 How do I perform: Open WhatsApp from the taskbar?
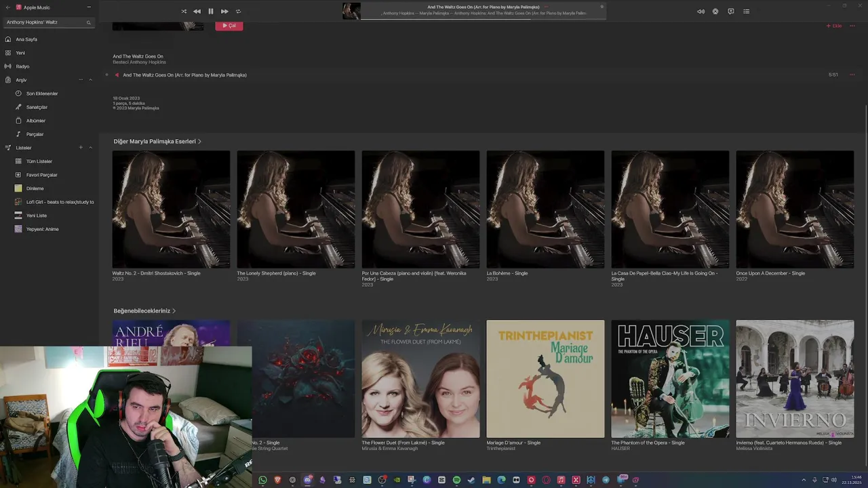coord(262,480)
